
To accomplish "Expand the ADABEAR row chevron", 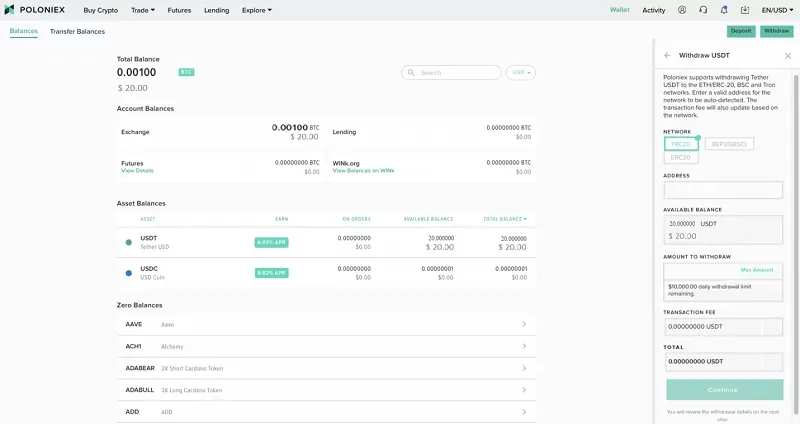I will (524, 368).
